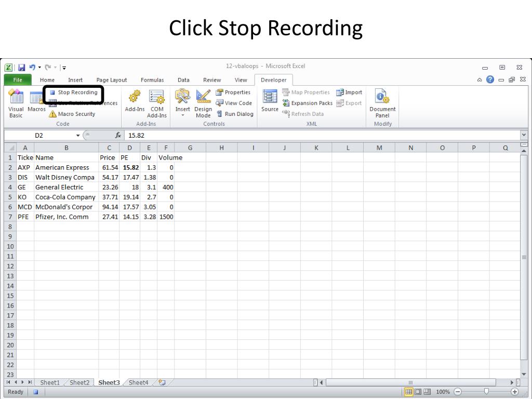Open COM Add-Ins dialog
532x399 pixels.
(x=157, y=103)
